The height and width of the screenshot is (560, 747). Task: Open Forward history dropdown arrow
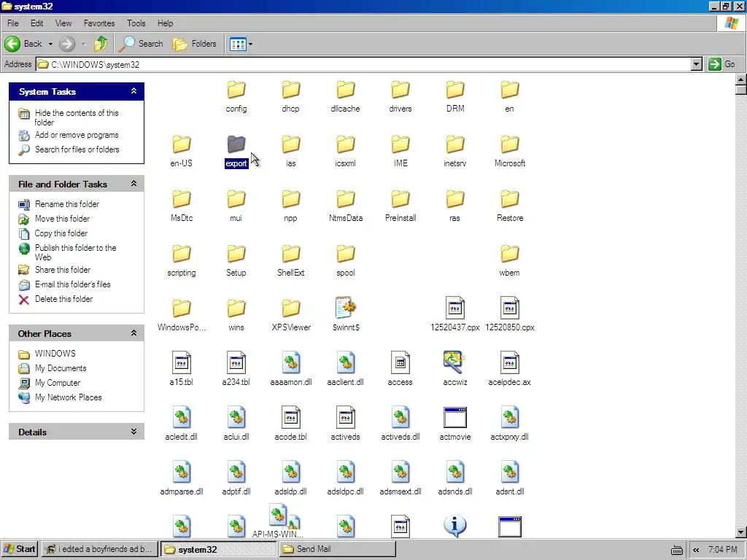click(83, 44)
